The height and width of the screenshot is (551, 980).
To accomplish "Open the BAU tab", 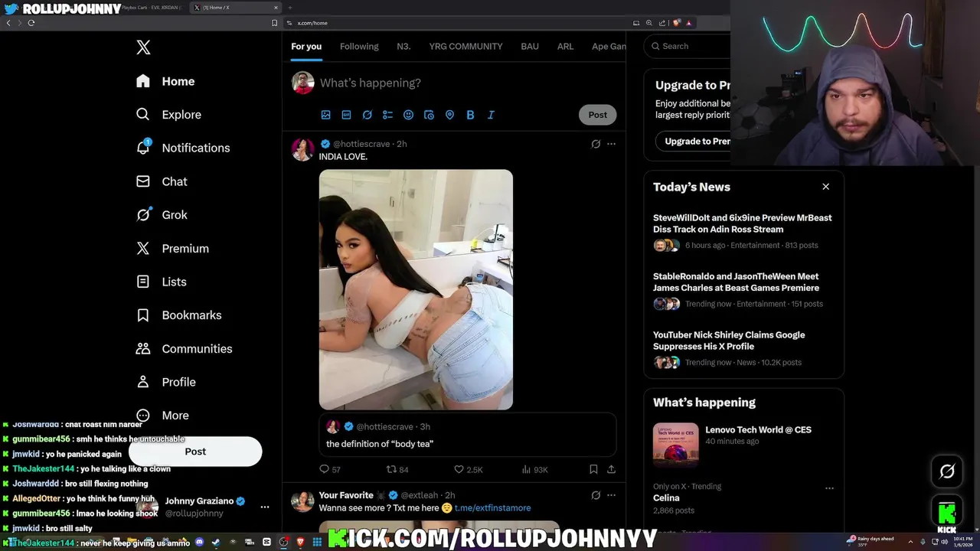I will click(x=530, y=47).
